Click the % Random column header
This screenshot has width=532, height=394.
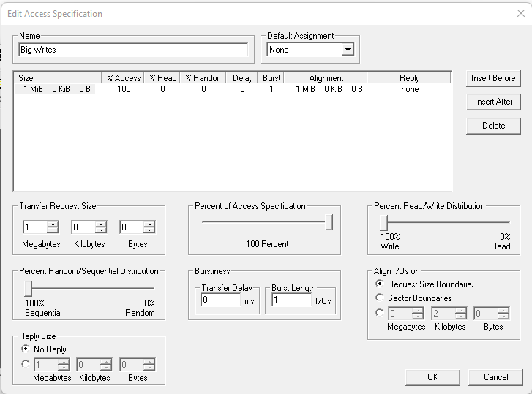click(203, 78)
